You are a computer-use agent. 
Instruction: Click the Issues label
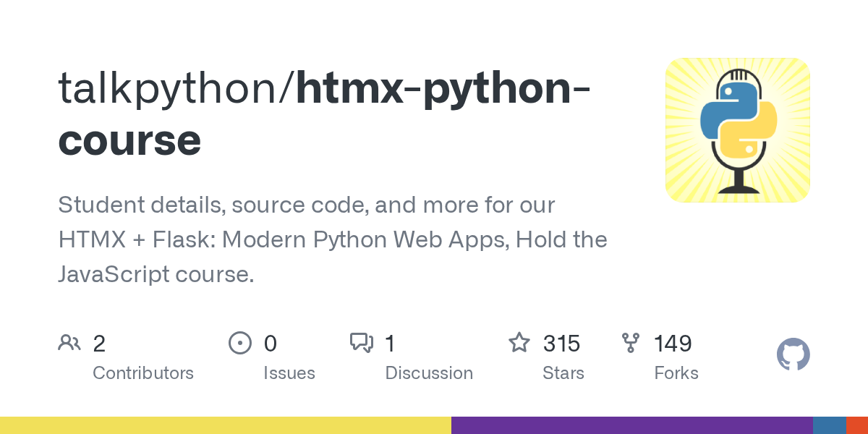(289, 373)
